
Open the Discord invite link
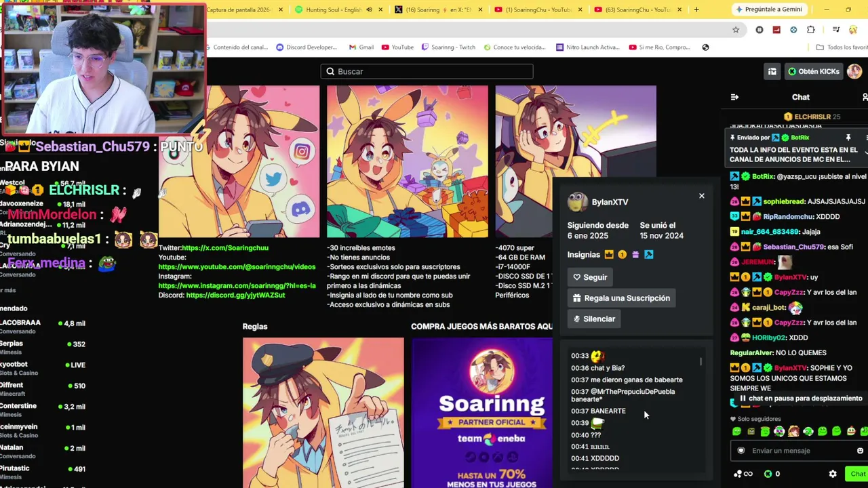point(235,296)
